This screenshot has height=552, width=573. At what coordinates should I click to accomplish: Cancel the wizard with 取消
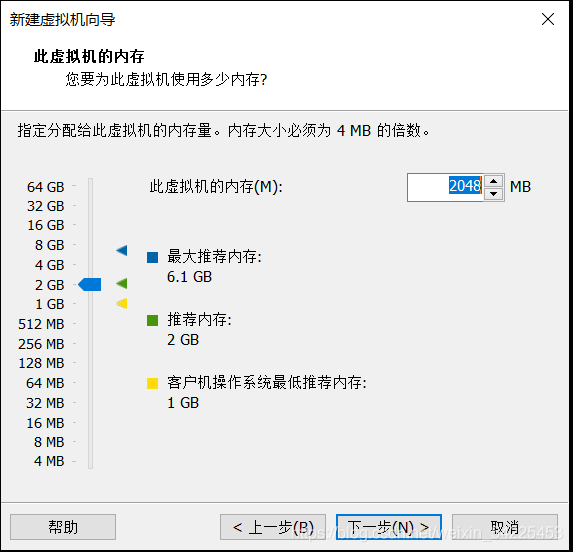tap(505, 527)
